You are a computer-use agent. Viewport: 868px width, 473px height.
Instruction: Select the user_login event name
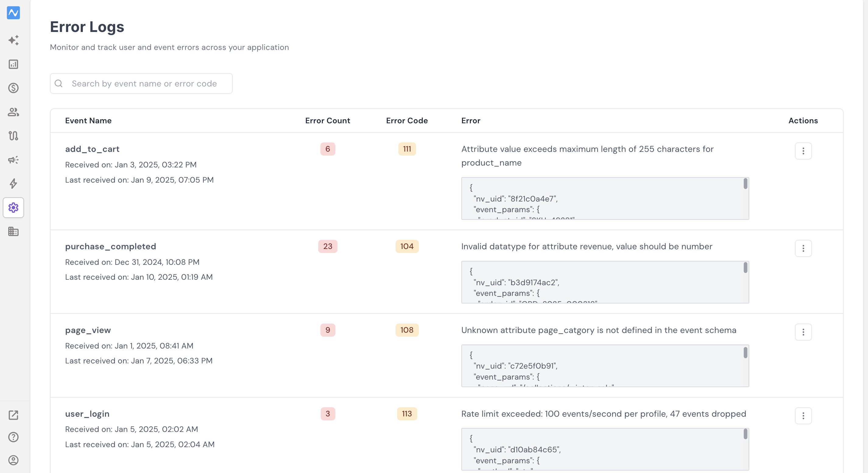87,414
